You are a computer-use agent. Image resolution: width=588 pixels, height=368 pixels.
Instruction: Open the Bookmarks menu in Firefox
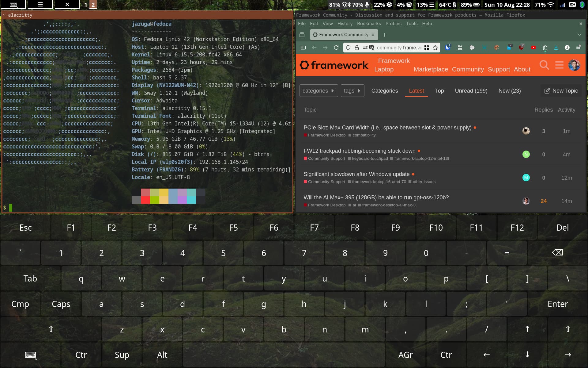click(369, 24)
